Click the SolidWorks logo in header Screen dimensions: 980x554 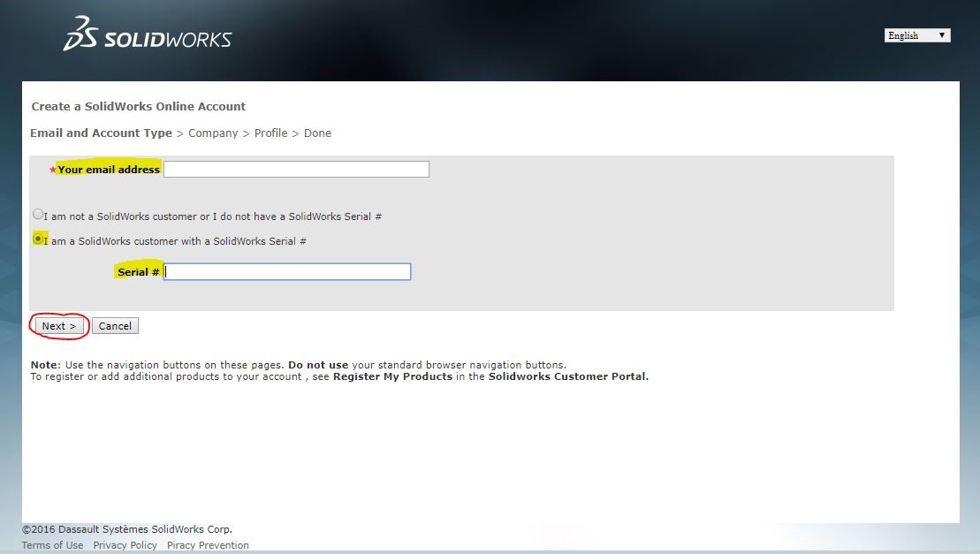(x=148, y=34)
